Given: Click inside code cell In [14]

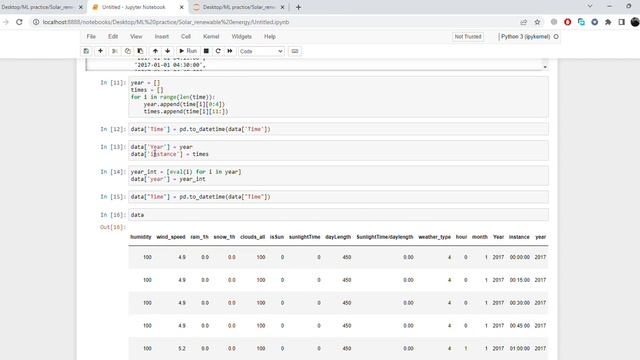Looking at the screenshot, I should (x=338, y=176).
